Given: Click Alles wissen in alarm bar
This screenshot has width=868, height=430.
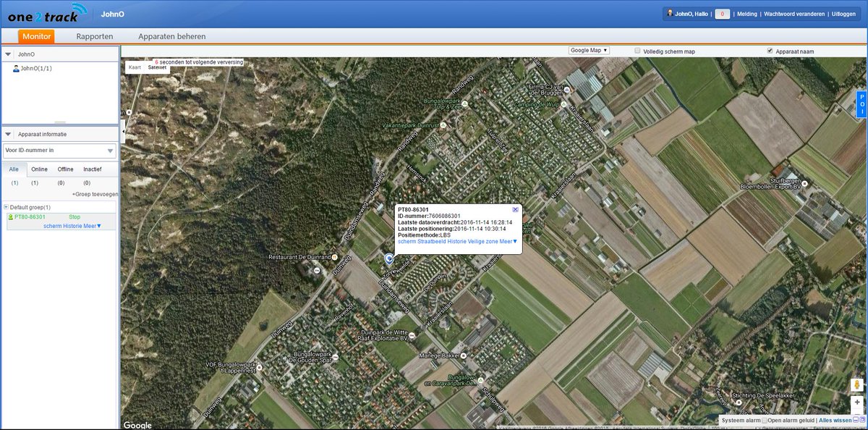Looking at the screenshot, I should [835, 420].
